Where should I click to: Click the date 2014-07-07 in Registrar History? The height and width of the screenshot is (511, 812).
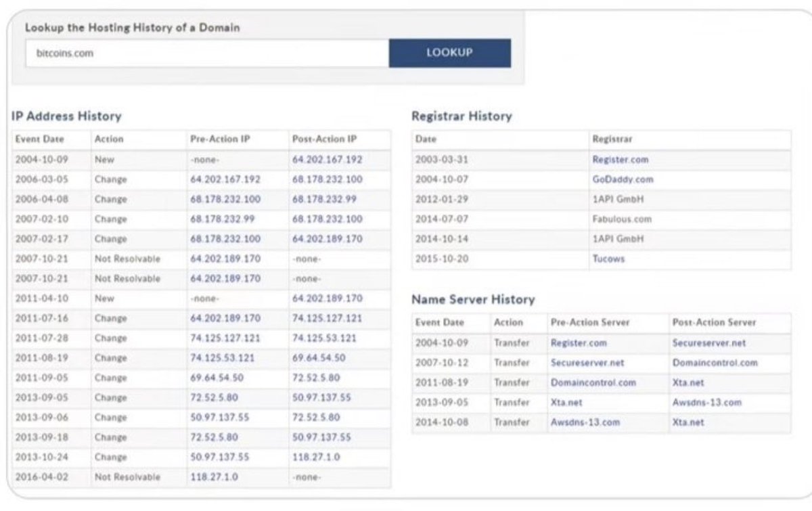tap(441, 219)
